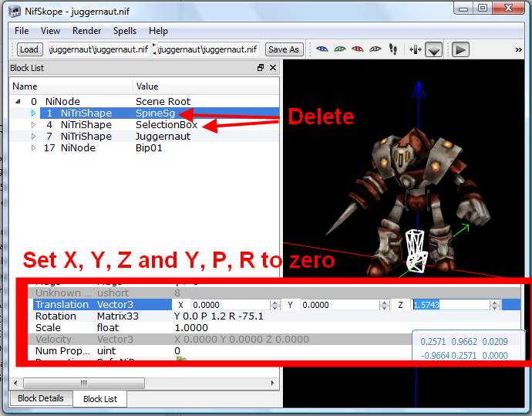
Task: Switch to Top view with blue eye icon
Action: tap(322, 49)
